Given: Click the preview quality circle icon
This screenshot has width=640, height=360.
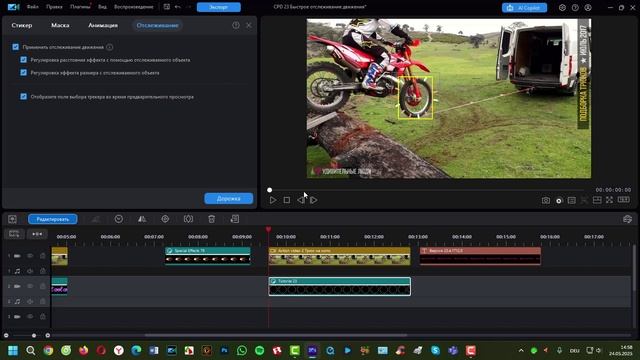Looking at the screenshot, I should click(x=559, y=200).
